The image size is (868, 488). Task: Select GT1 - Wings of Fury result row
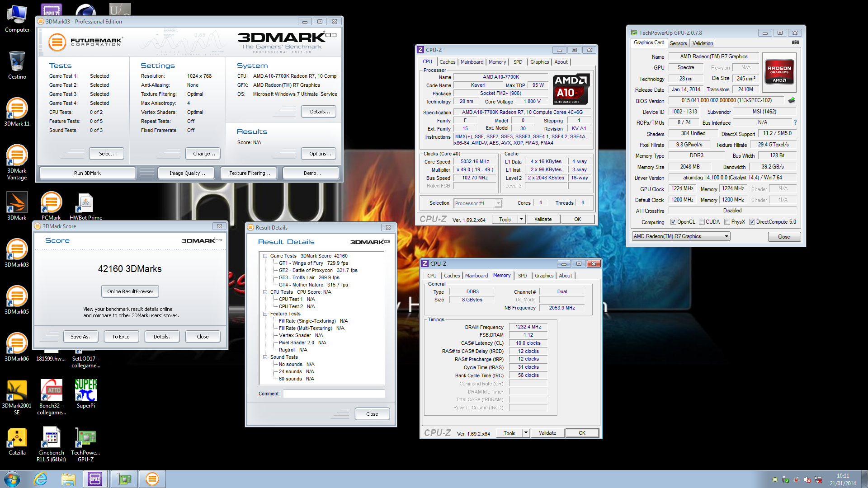313,263
